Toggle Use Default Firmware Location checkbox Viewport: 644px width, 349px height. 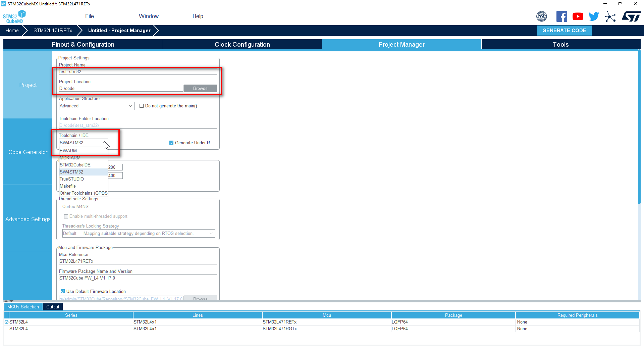(63, 291)
